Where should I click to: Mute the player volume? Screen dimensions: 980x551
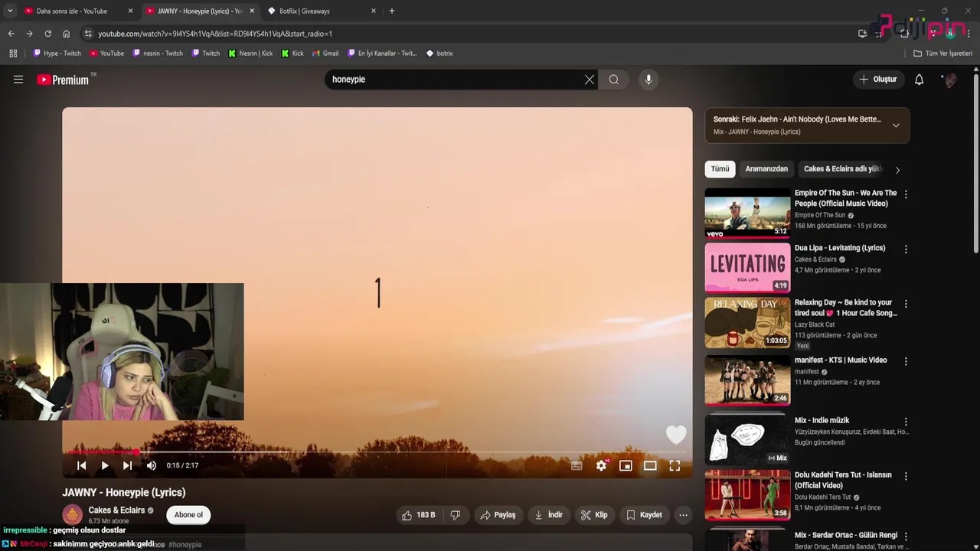[152, 465]
